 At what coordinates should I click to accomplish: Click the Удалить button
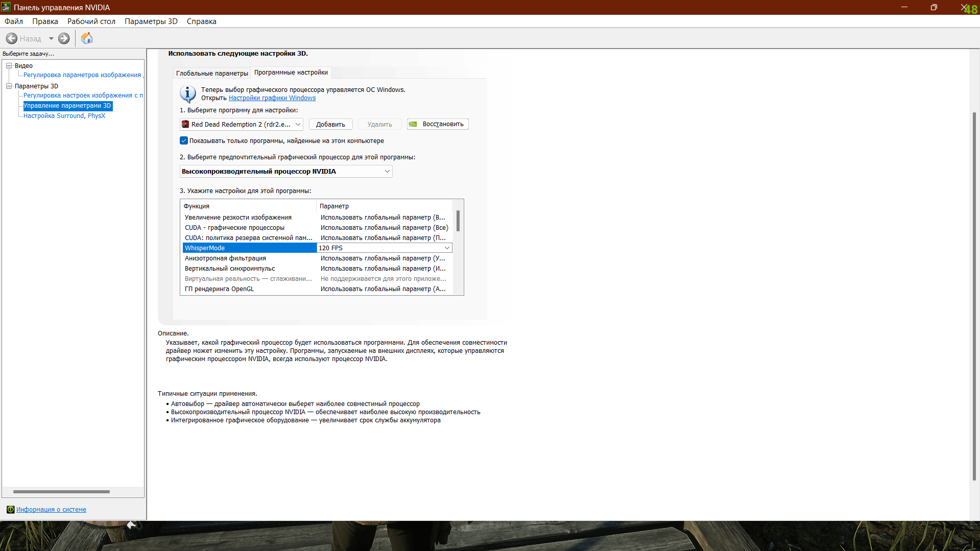(x=379, y=124)
